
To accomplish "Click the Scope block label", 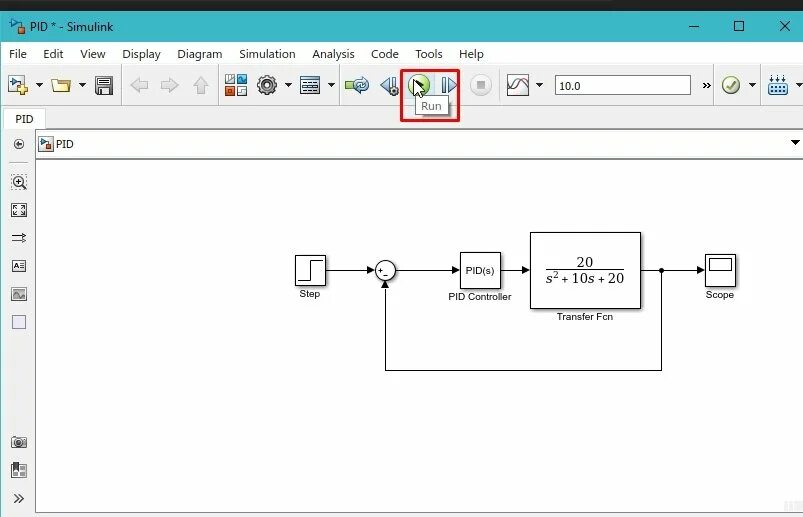I will coord(720,295).
